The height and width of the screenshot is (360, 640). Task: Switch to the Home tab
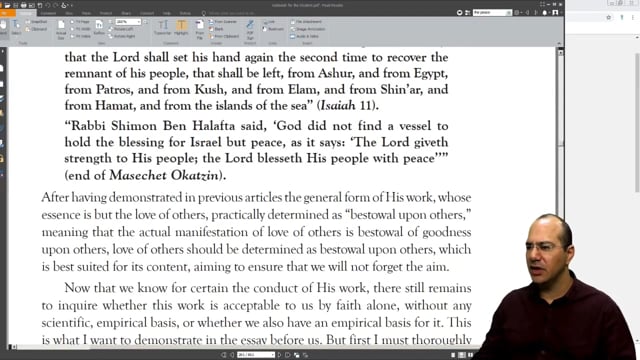click(26, 13)
